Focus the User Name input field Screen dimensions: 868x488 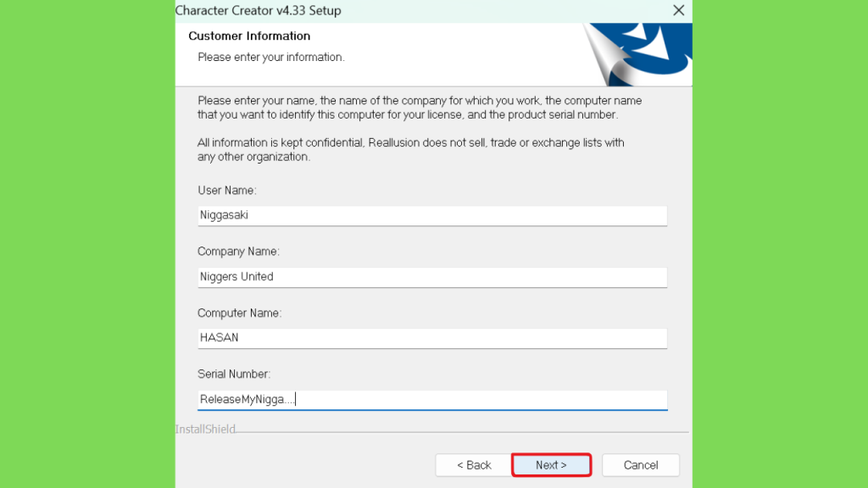(432, 215)
